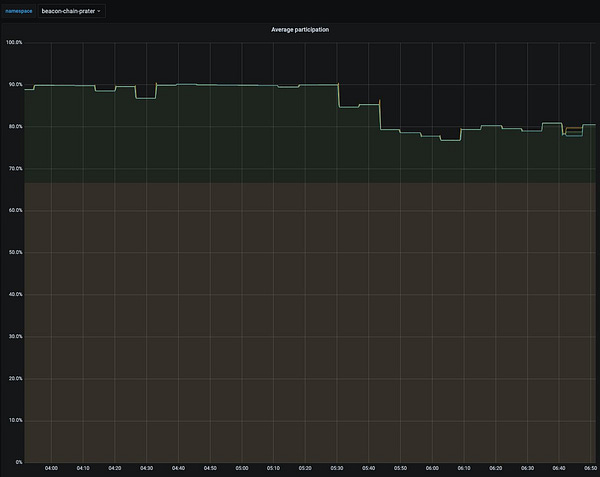
Task: Click the 50.0% y-axis label
Action: (x=15, y=252)
